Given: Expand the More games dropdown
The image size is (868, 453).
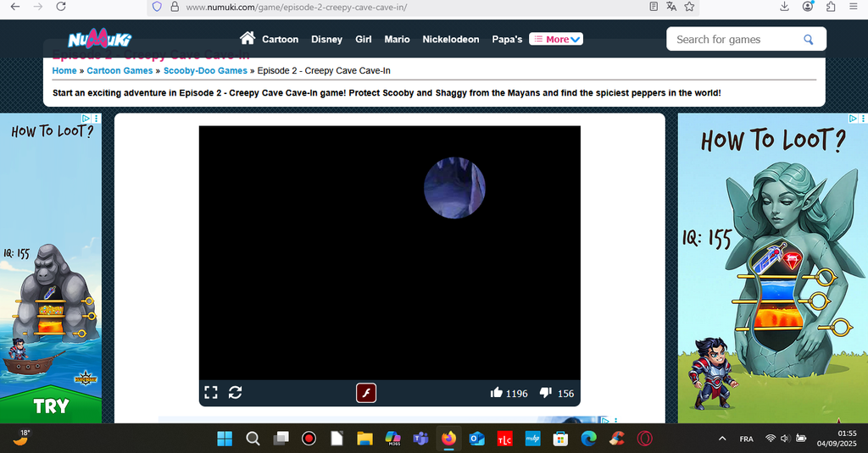Looking at the screenshot, I should click(556, 39).
